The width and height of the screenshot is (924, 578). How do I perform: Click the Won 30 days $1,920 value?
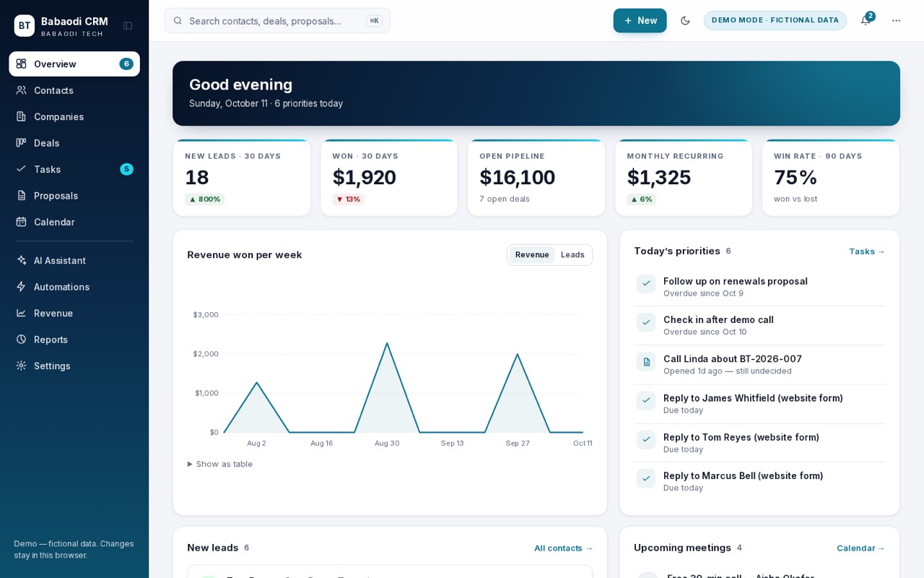(x=365, y=177)
